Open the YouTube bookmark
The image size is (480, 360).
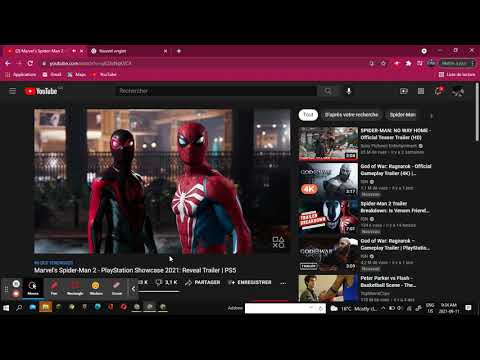tap(104, 75)
